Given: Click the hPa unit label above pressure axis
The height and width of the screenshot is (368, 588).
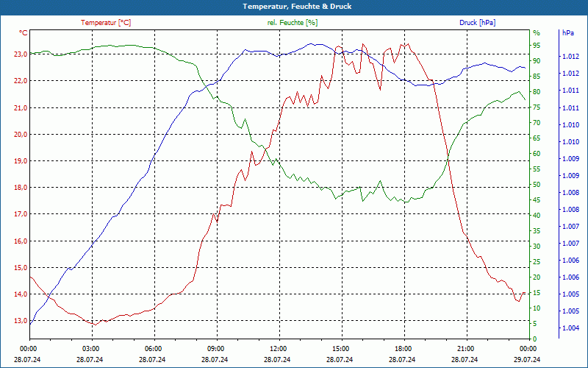Looking at the screenshot, I should click(567, 32).
